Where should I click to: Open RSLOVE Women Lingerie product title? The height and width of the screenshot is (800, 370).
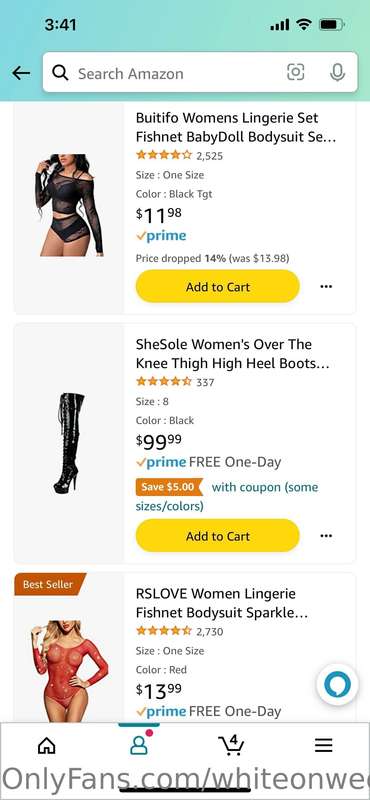click(x=222, y=603)
